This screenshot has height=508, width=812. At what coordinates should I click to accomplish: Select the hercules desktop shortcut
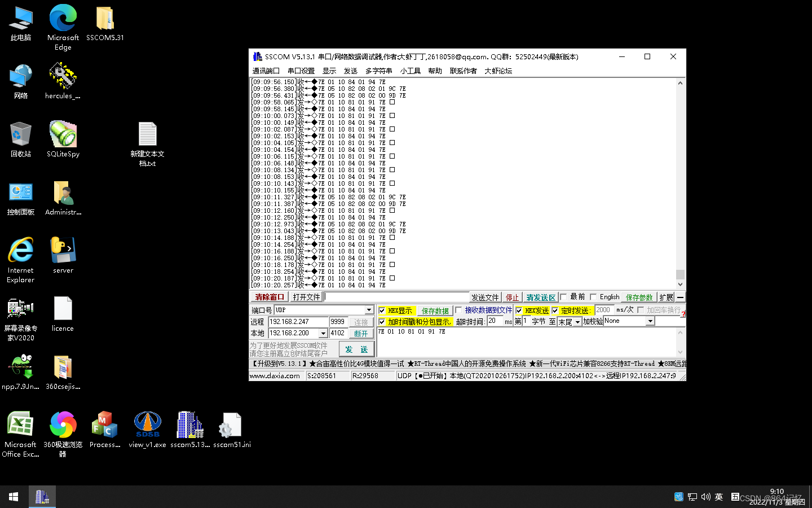(x=63, y=82)
